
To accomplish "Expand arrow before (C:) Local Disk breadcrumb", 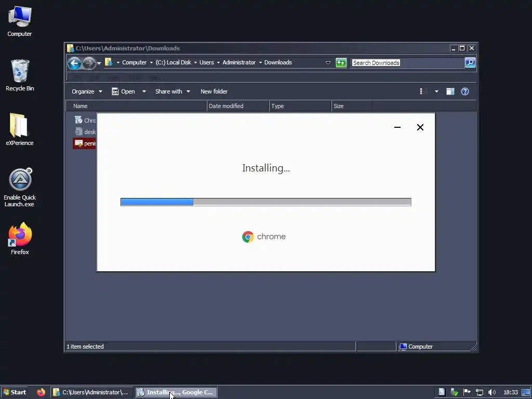I will (x=151, y=62).
